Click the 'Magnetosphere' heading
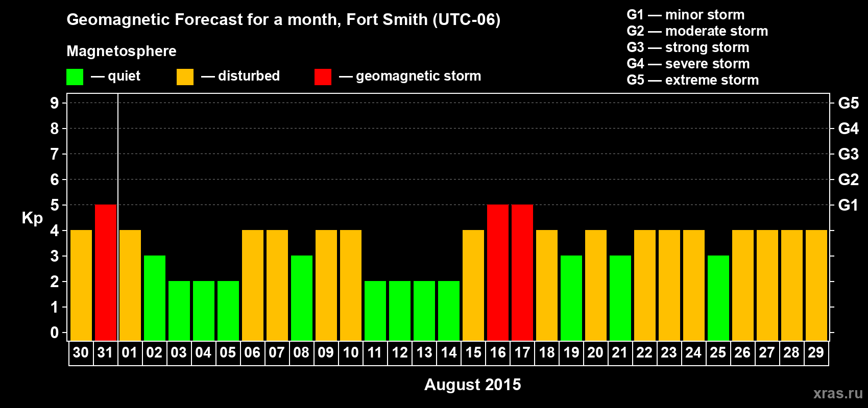This screenshot has height=408, width=868. click(122, 51)
